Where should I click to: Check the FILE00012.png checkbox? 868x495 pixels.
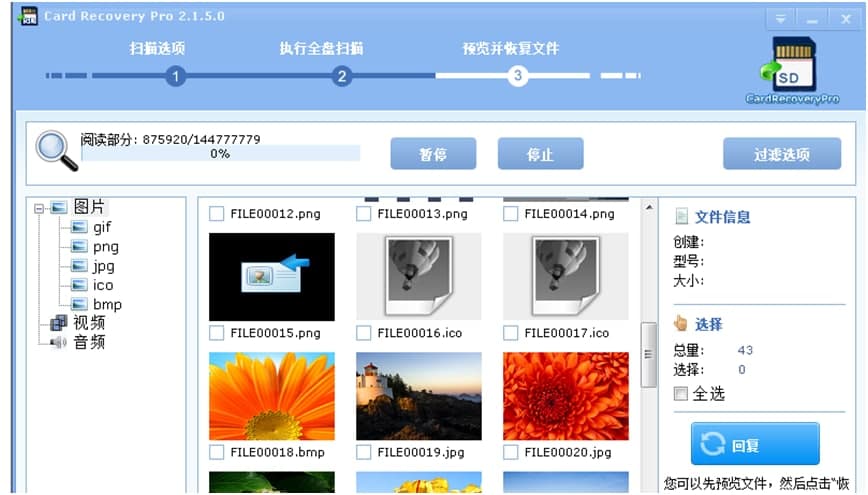pos(216,214)
